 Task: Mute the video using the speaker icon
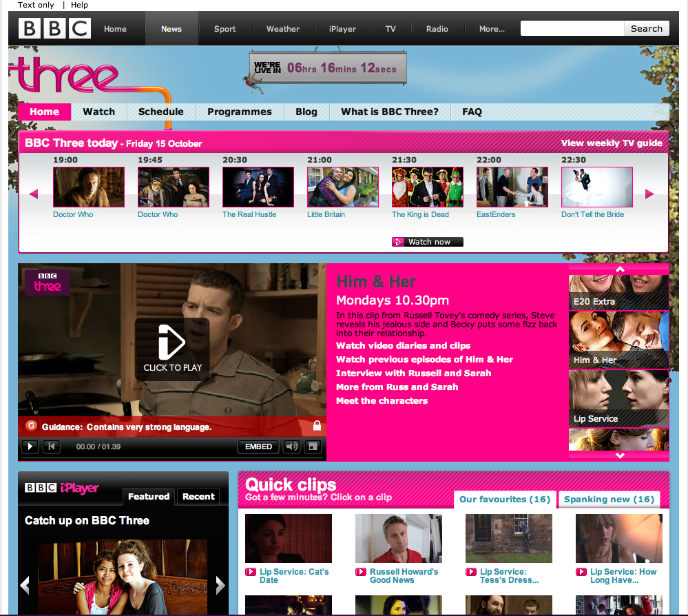(x=291, y=446)
